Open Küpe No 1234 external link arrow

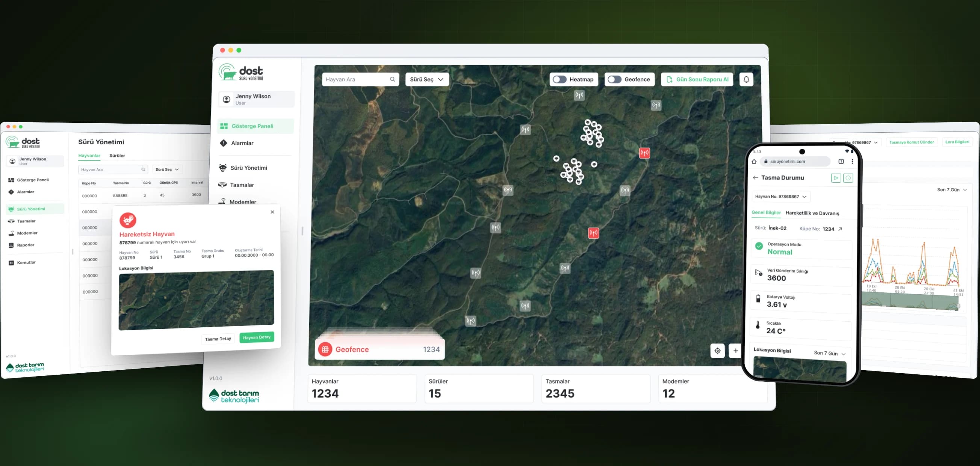click(x=840, y=229)
